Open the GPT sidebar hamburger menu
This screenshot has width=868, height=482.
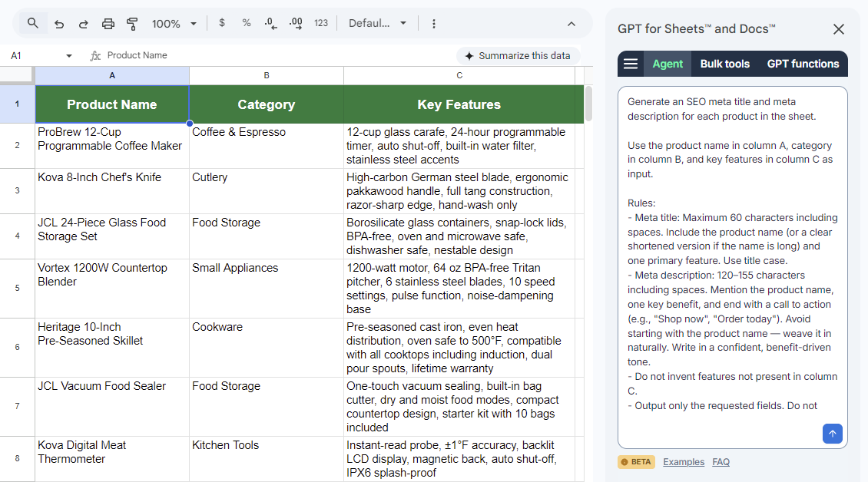click(x=630, y=64)
